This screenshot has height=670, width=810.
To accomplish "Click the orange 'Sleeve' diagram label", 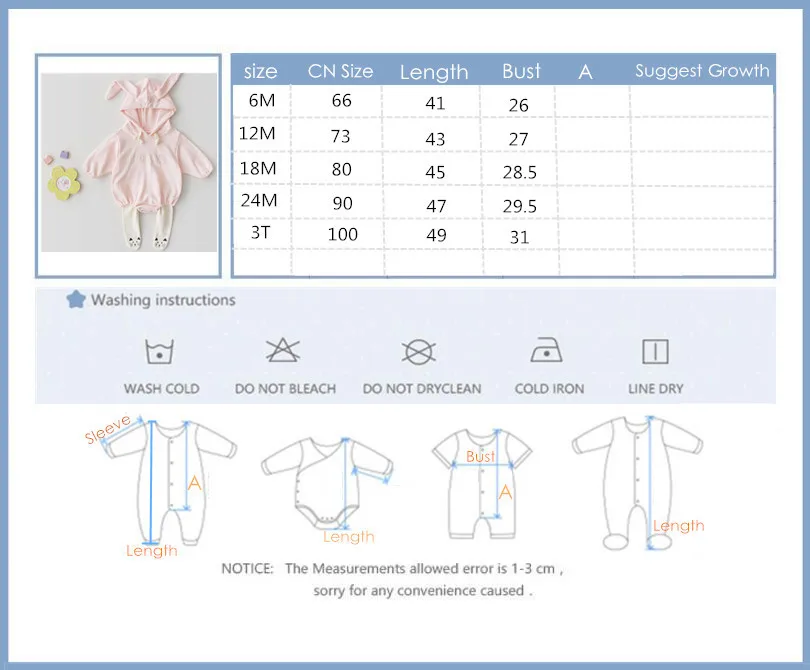I will coord(107,429).
